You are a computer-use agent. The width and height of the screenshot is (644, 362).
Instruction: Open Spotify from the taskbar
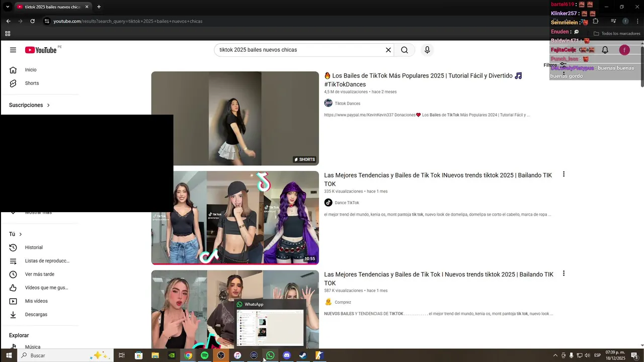[205, 355]
